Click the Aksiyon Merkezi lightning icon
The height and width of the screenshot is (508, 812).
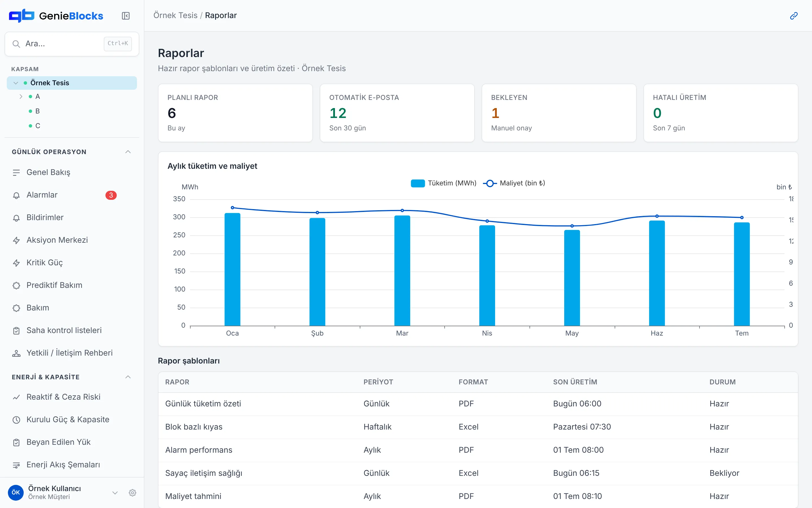[x=16, y=240]
